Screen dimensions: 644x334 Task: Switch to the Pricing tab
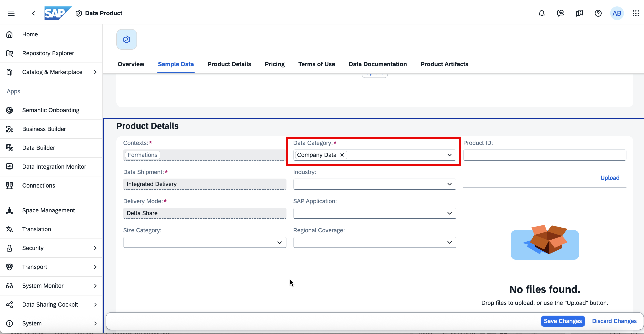click(275, 64)
